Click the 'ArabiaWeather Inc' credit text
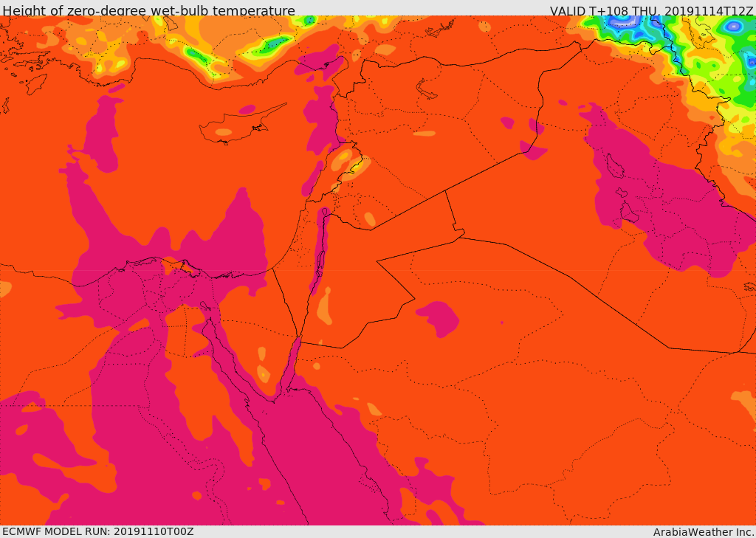 point(704,532)
